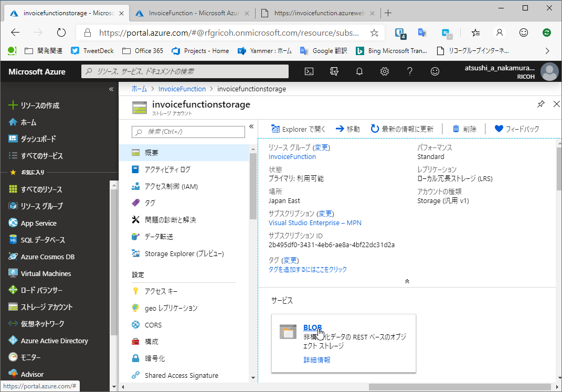The height and width of the screenshot is (392, 562).
Task: Select 概要 in the resource menu
Action: tap(184, 153)
